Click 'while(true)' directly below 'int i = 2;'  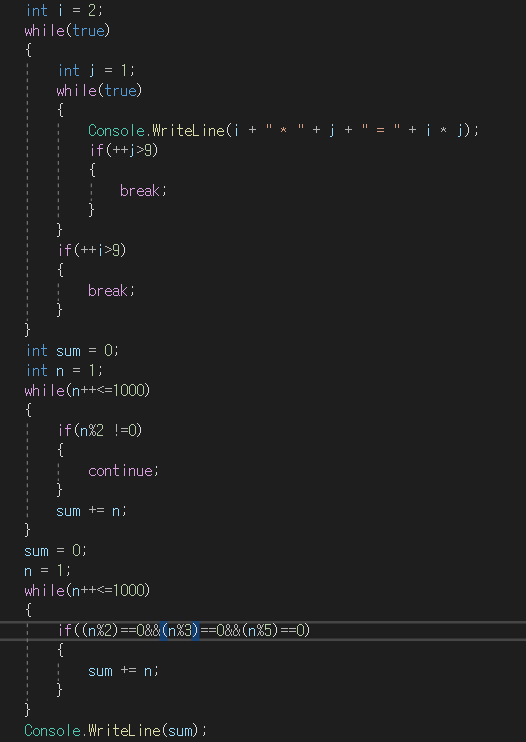67,31
